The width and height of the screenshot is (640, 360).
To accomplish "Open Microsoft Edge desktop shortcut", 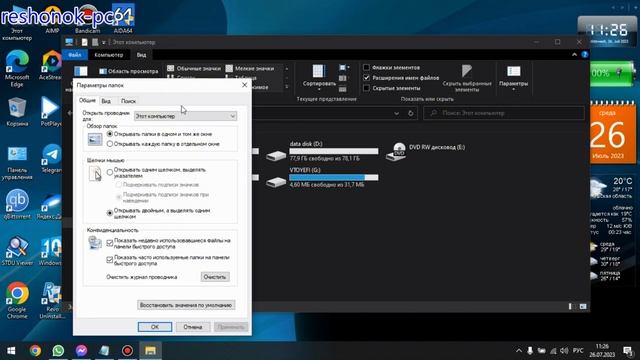I will pos(17,68).
